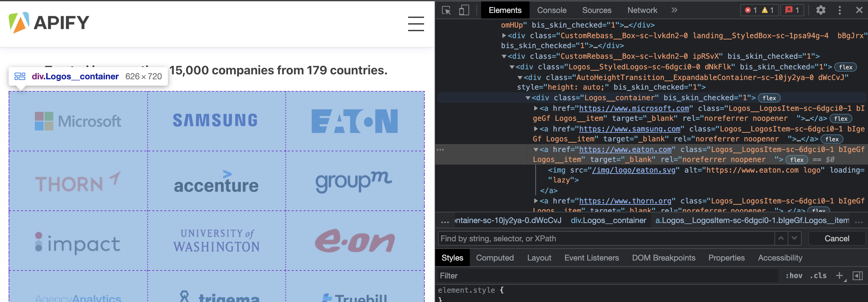Collapse the ipRSvX CustomRebass div node
This screenshot has height=302, width=868.
[x=504, y=56]
